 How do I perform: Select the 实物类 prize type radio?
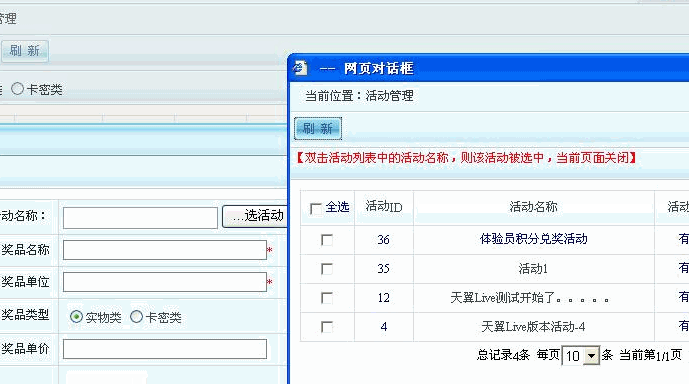pyautogui.click(x=76, y=316)
